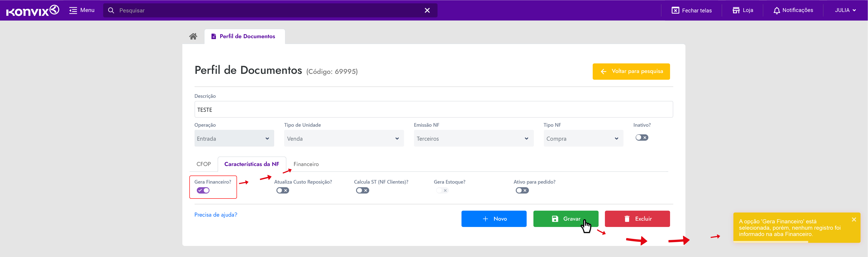Open the Loja store icon
868x257 pixels.
pos(736,10)
